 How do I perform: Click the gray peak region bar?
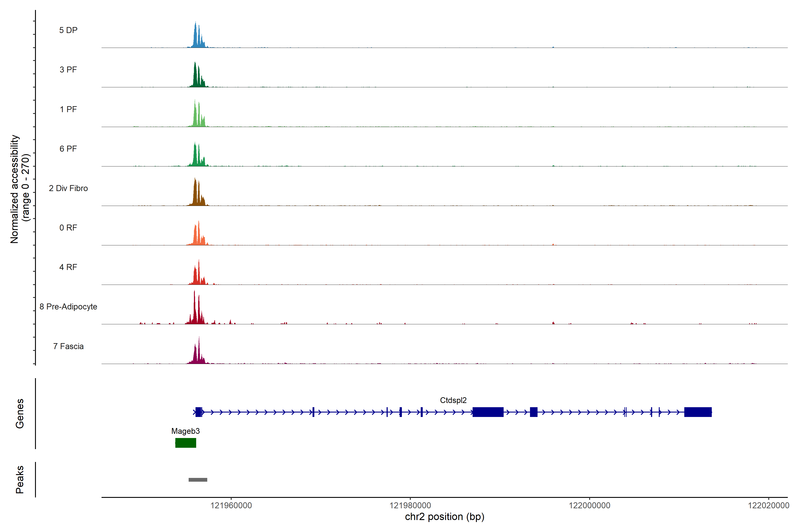tap(198, 480)
